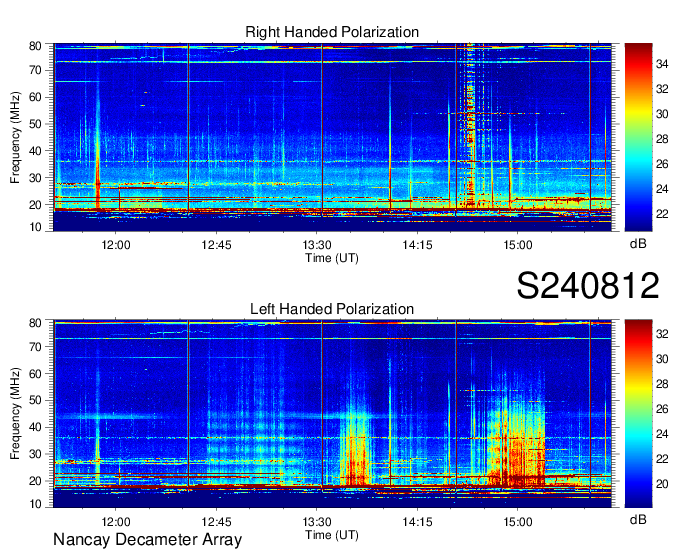Click the 26 value on the upper colorbar
Image resolution: width=680 pixels, height=552 pixels.
coord(662,164)
